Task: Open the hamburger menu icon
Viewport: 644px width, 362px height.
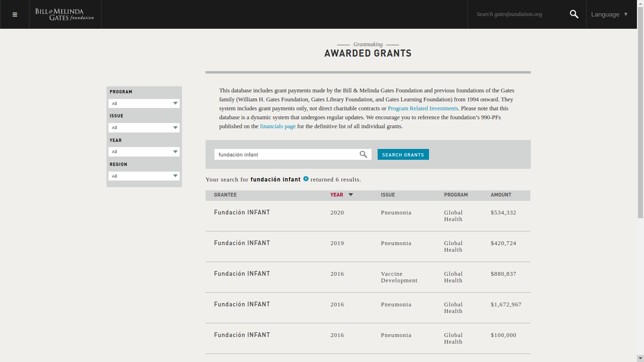Action: coord(15,15)
